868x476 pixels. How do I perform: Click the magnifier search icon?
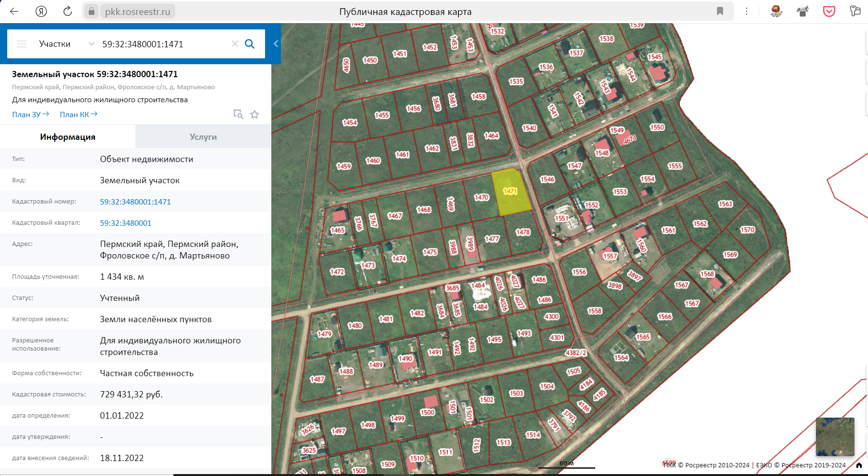[250, 44]
